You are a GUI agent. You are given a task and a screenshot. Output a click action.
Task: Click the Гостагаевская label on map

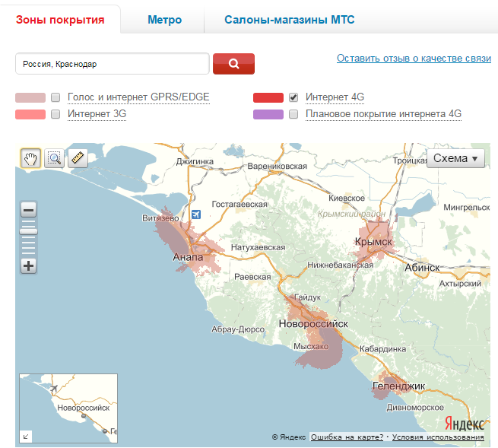[239, 204]
